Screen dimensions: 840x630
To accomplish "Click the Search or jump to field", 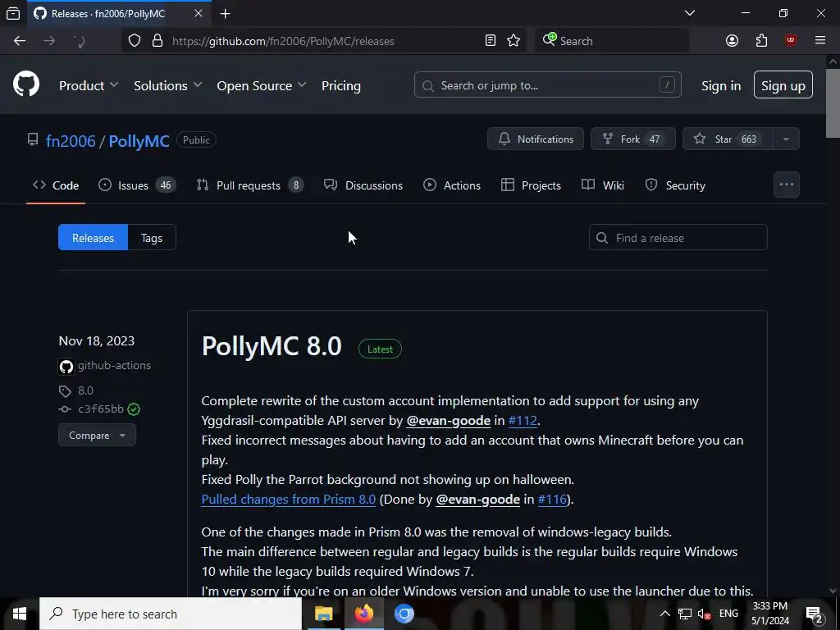I will coord(547,84).
